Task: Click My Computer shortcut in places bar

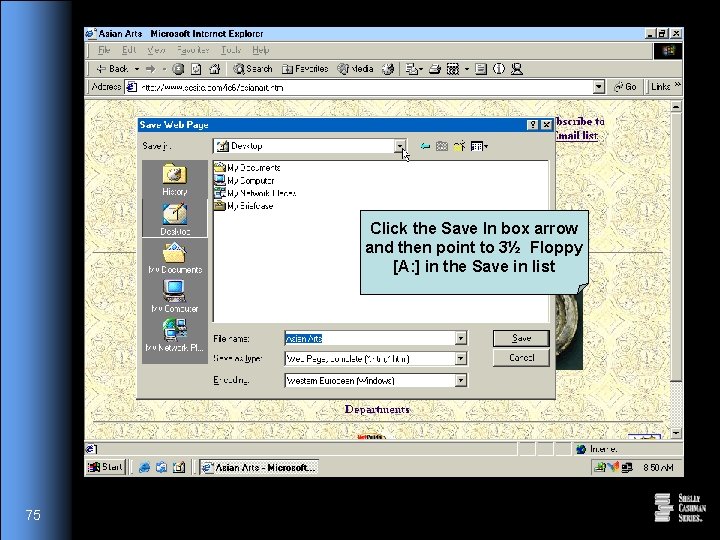Action: click(x=175, y=297)
